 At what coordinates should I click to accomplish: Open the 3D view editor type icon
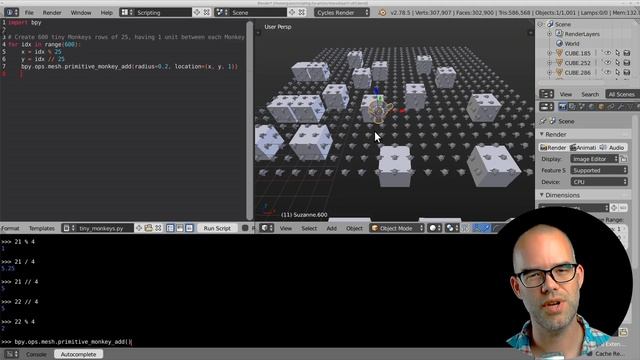[x=267, y=228]
